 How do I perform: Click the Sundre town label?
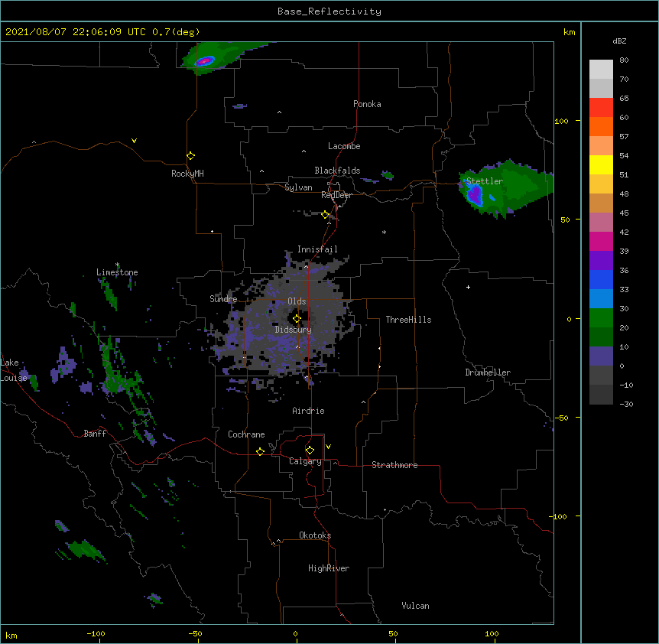point(223,299)
